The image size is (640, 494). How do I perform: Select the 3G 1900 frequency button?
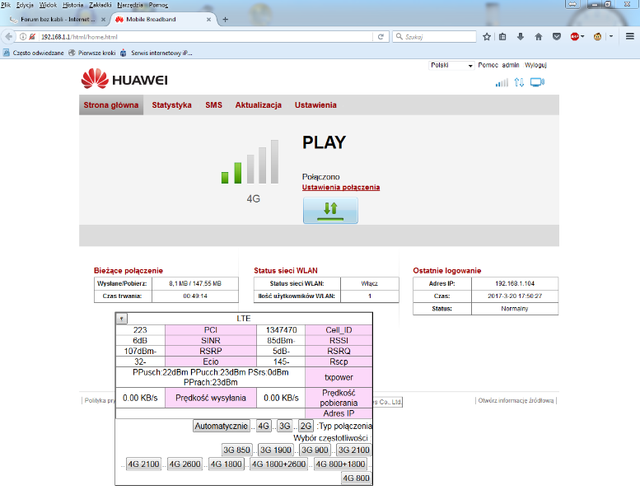[276, 450]
